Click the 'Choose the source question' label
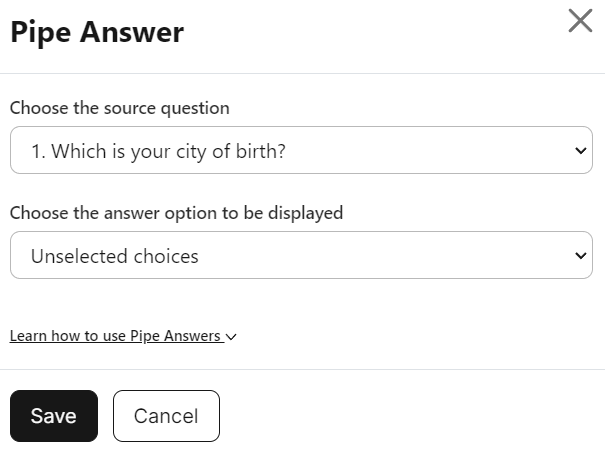Screen dimensions: 605x449 pos(119,107)
